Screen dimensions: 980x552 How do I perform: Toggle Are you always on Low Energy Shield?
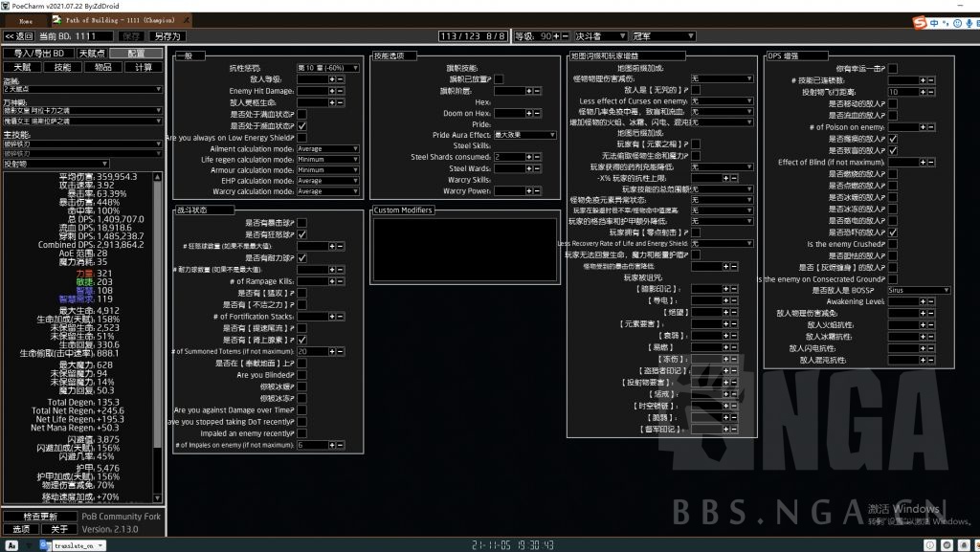(302, 138)
